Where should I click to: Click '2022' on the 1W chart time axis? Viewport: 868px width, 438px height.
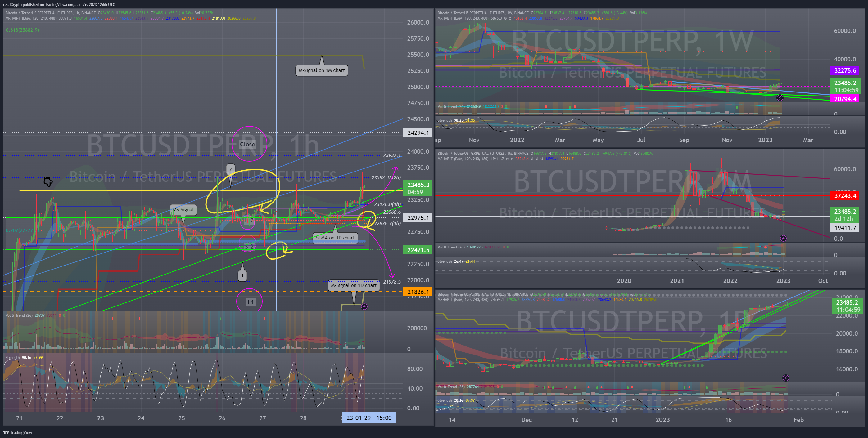pos(517,140)
